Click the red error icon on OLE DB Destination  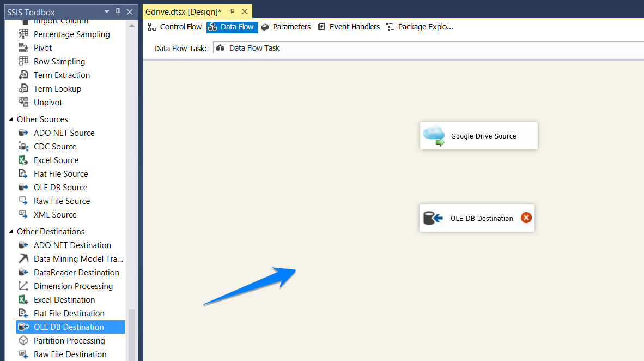click(x=526, y=218)
